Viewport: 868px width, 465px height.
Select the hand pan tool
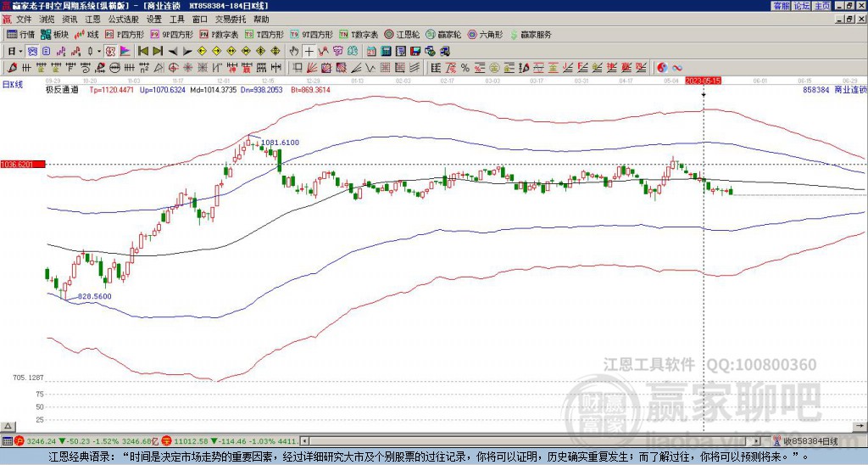pyautogui.click(x=294, y=51)
